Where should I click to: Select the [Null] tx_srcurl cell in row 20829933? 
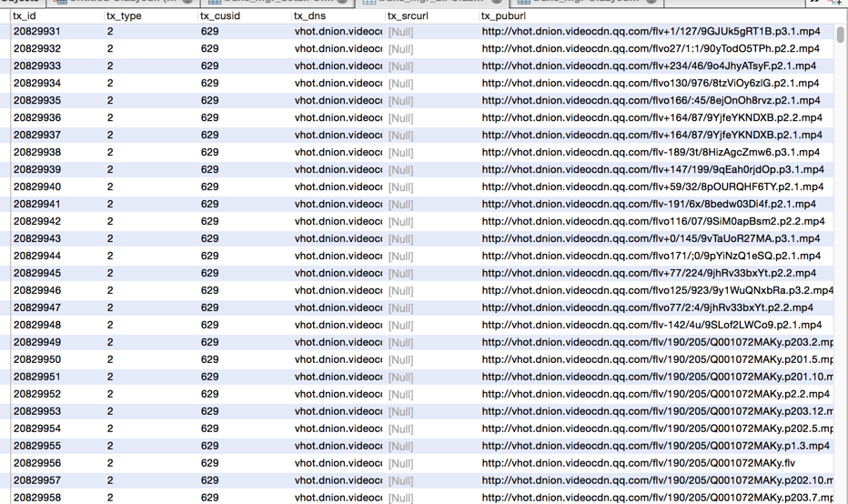[400, 66]
